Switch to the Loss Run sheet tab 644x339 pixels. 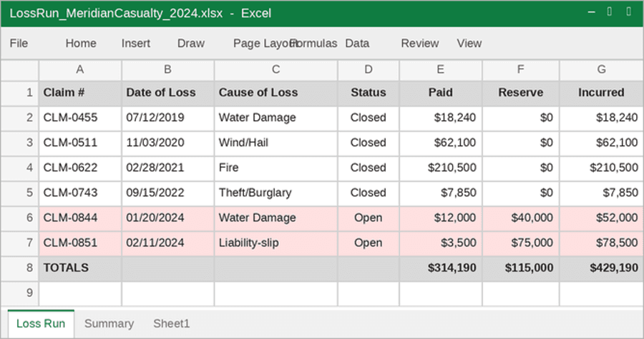[41, 324]
